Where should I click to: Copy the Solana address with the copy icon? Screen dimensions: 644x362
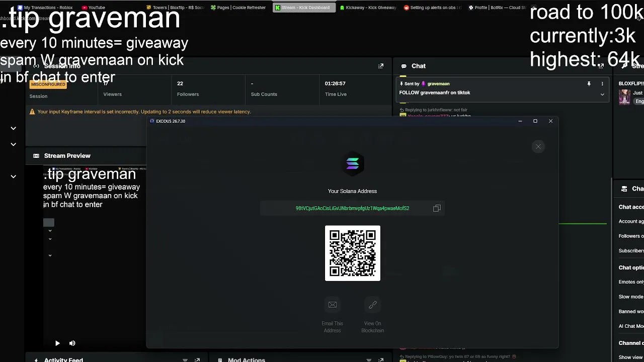[x=437, y=208]
